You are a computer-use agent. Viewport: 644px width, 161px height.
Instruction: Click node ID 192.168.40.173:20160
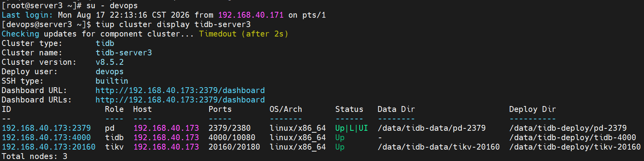[x=49, y=147]
